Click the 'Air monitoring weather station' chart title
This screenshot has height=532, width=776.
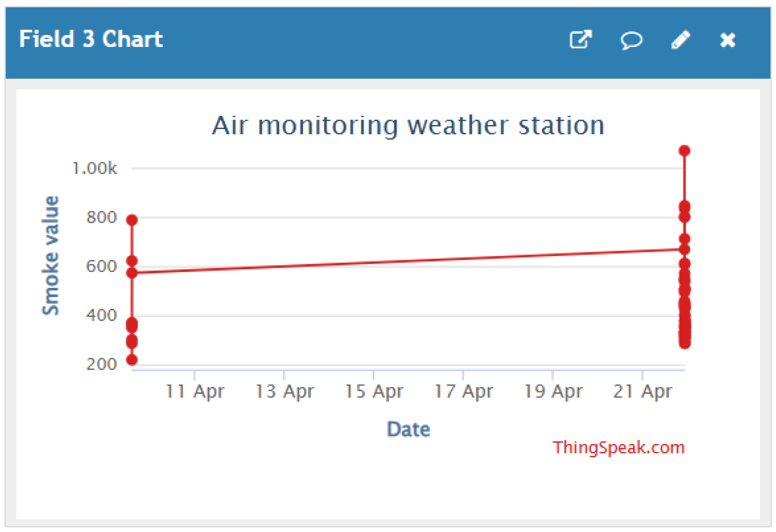(x=408, y=125)
